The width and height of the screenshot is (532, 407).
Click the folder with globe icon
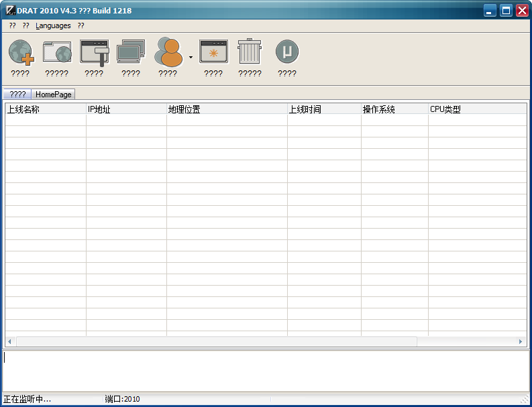pyautogui.click(x=57, y=52)
